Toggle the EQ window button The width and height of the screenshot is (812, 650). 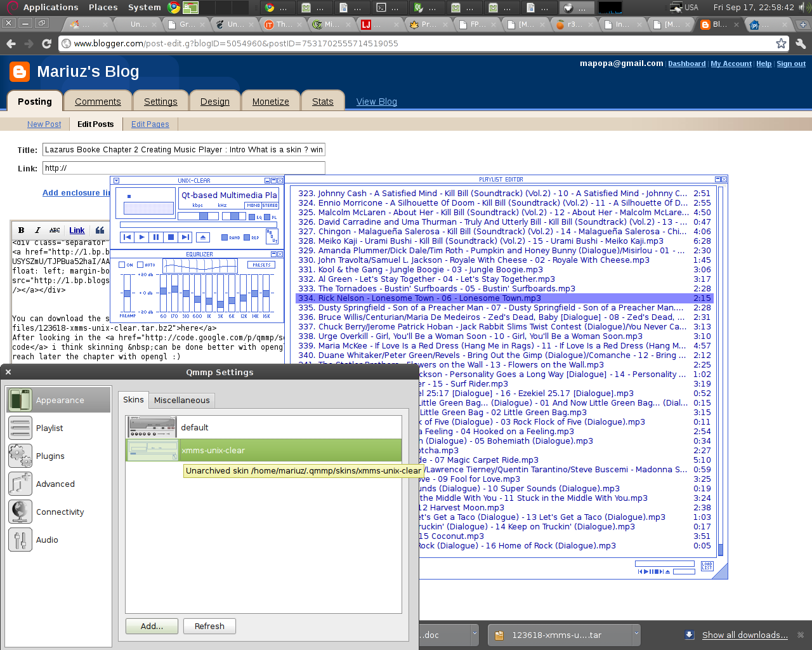tap(255, 217)
